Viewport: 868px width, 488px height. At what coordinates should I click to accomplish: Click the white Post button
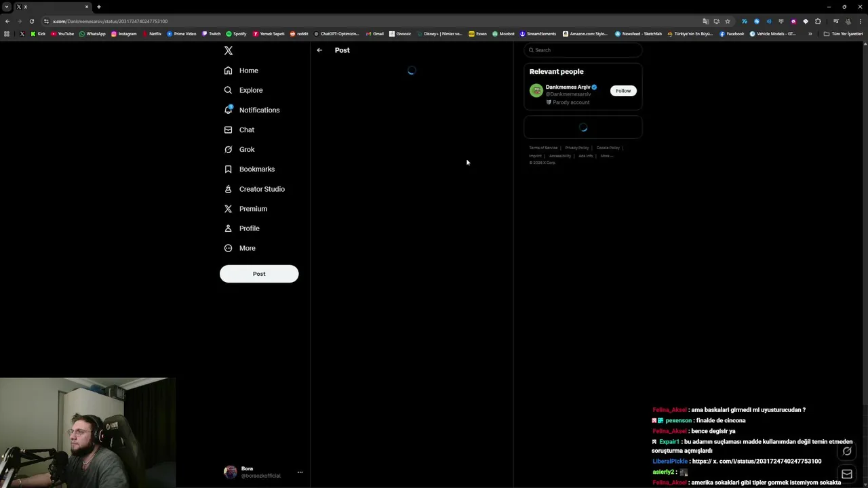pyautogui.click(x=259, y=274)
